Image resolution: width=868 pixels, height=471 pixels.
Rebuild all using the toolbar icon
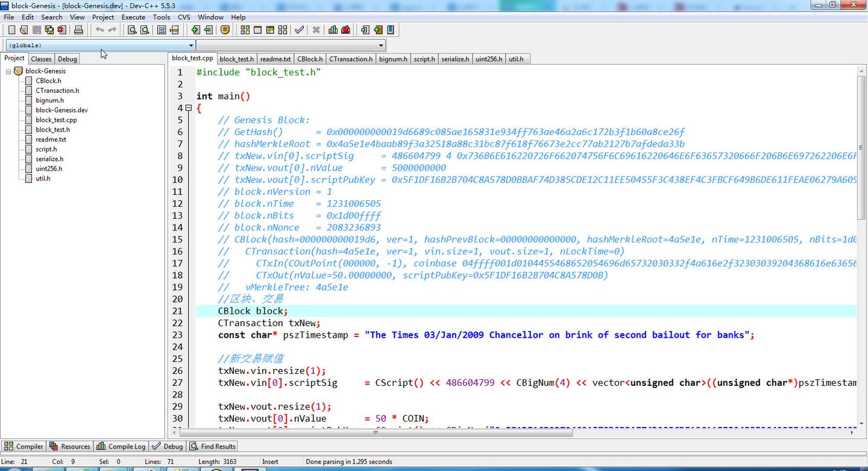coord(283,30)
